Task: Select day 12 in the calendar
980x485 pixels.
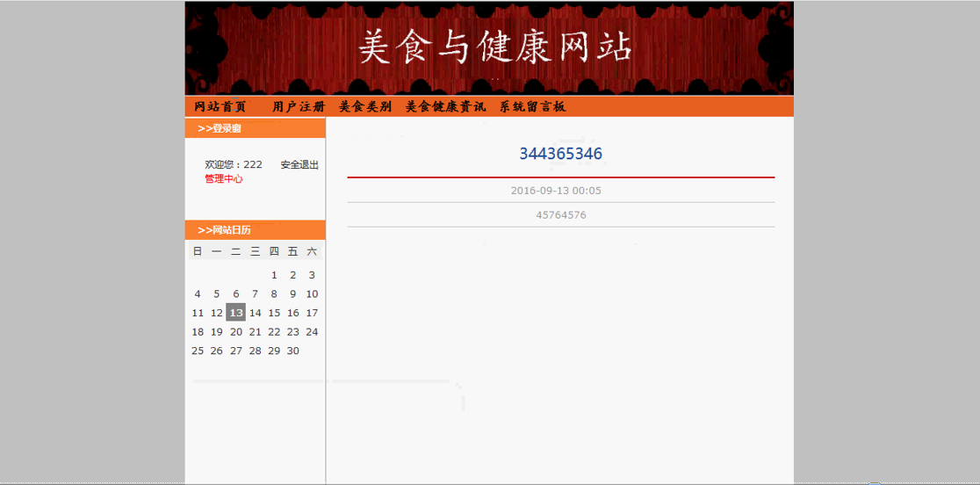Action: point(217,313)
